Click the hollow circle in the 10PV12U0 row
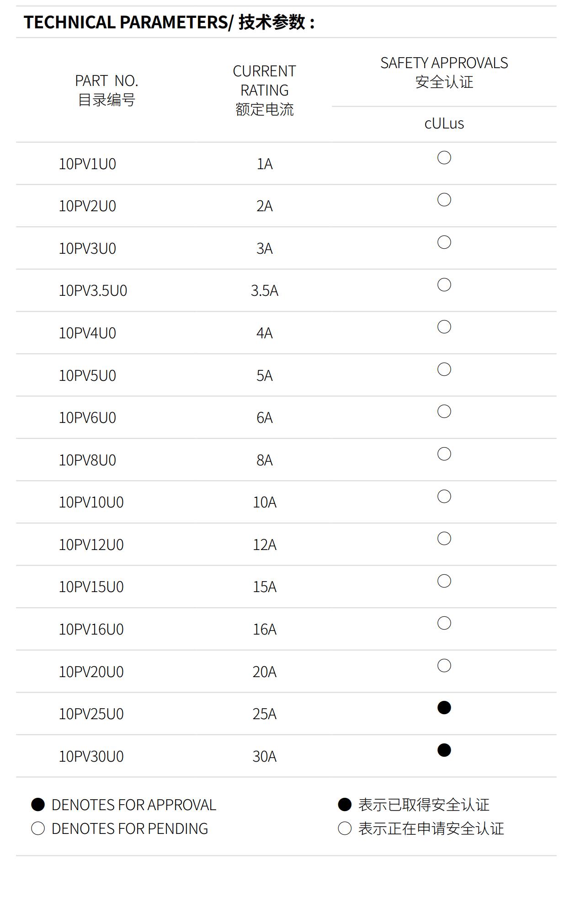 click(x=444, y=539)
